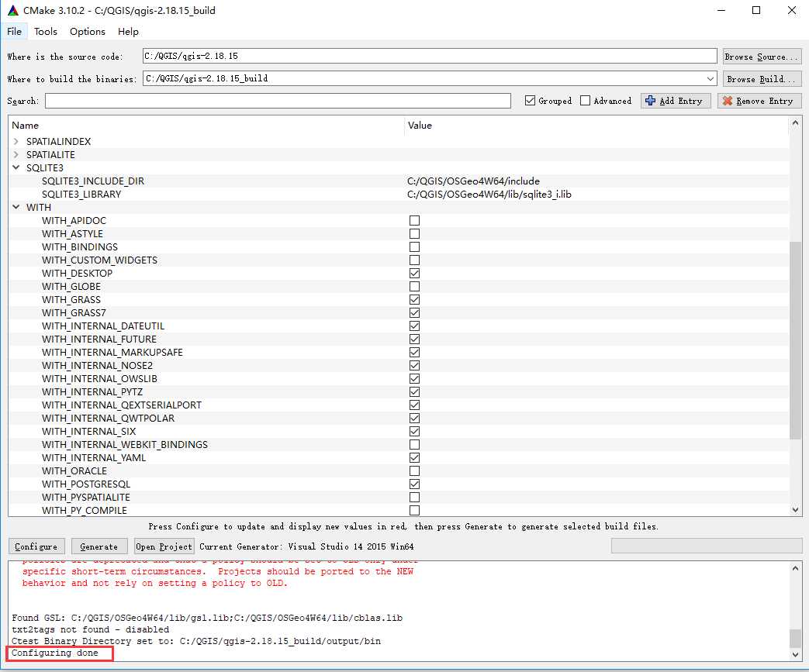Click Browse Build button

coord(762,79)
